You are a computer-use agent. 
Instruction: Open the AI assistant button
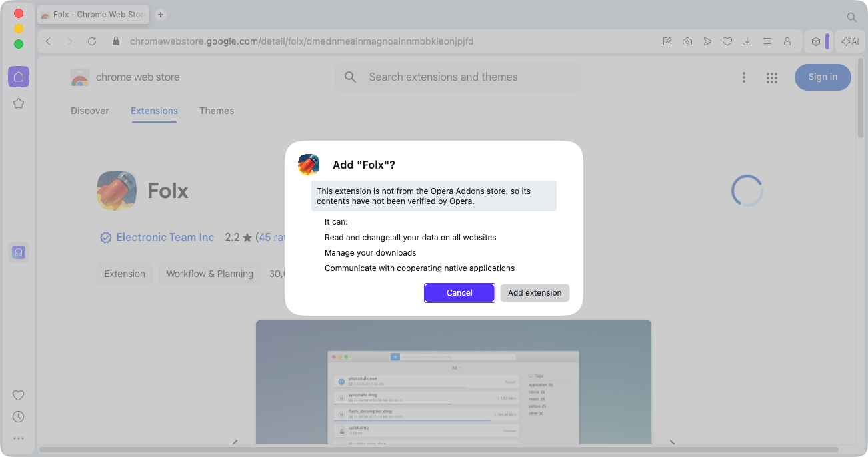[x=850, y=41]
